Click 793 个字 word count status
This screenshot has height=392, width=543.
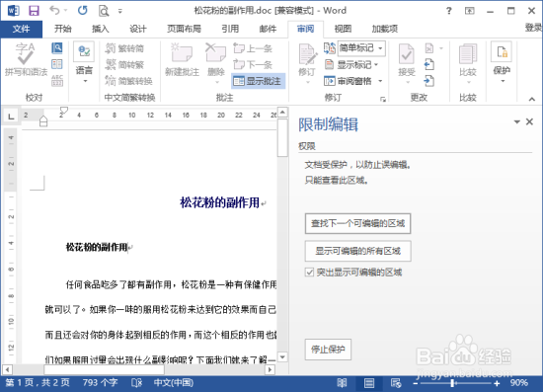[x=100, y=383]
